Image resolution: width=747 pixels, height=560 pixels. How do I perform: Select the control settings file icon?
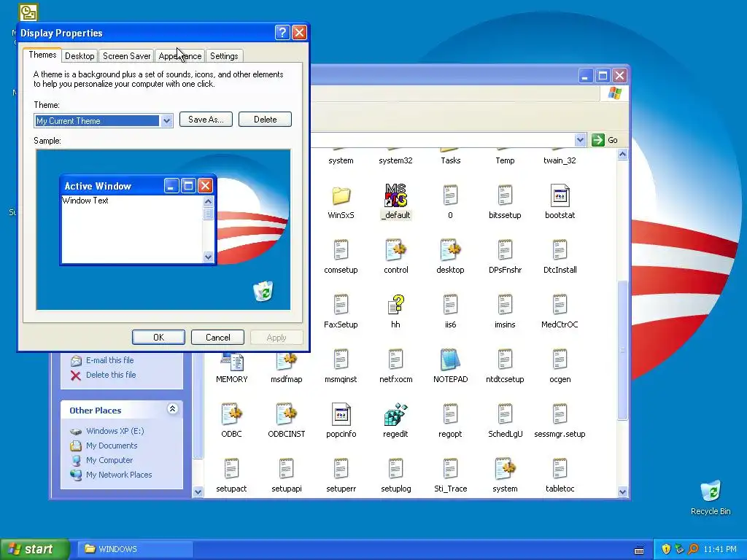(395, 251)
